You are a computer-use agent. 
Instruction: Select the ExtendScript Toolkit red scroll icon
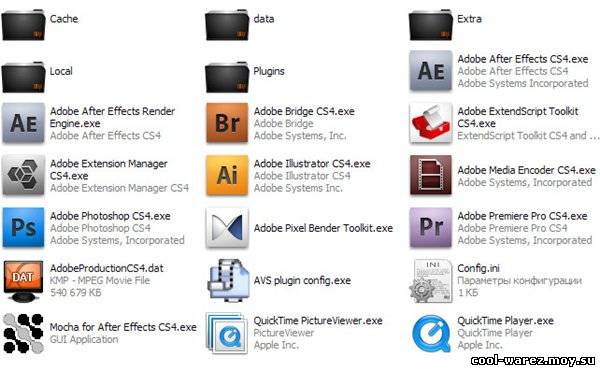[x=430, y=123]
